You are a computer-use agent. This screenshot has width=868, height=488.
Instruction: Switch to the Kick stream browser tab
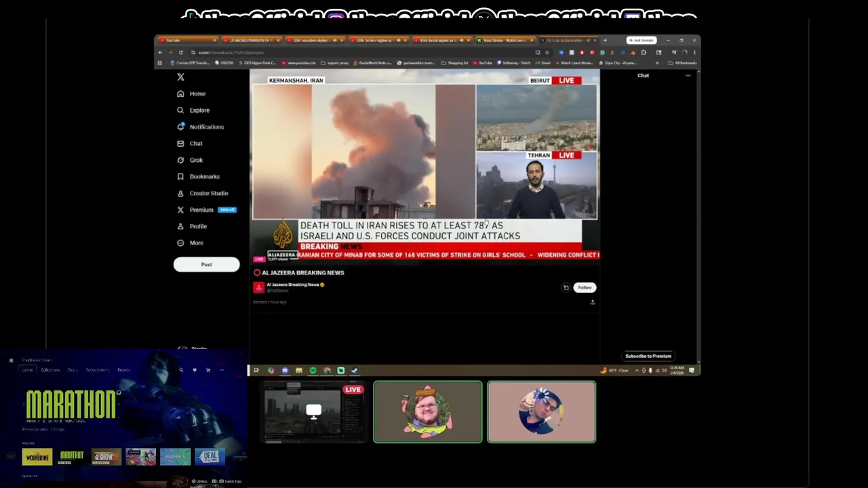click(505, 40)
